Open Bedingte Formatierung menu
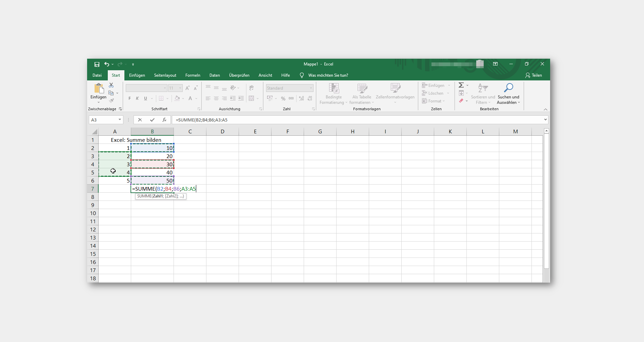 tap(334, 94)
